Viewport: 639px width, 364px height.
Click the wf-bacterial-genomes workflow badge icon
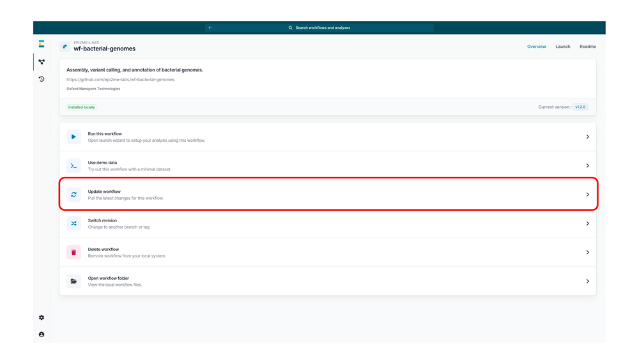click(x=65, y=47)
